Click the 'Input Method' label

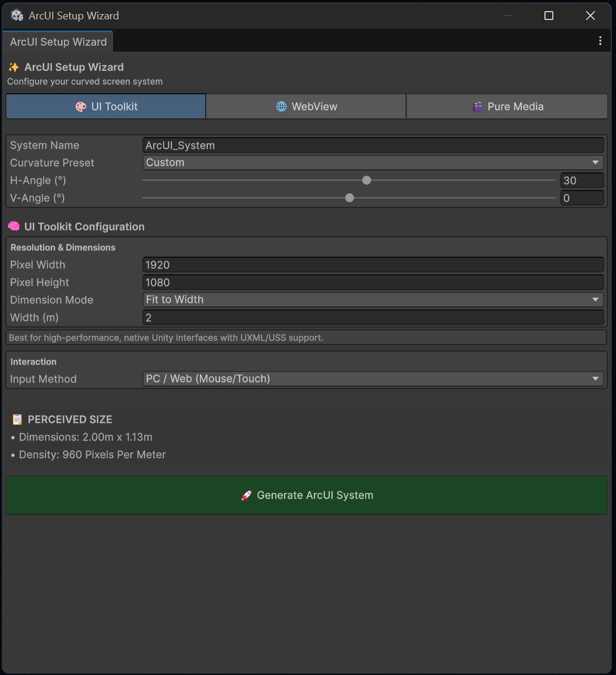click(43, 379)
